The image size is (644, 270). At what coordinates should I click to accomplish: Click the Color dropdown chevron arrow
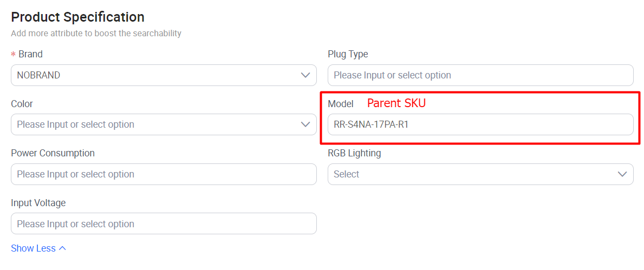[x=305, y=124]
